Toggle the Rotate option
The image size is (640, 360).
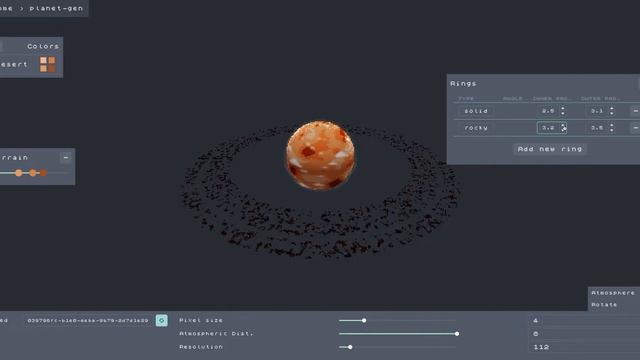point(604,305)
